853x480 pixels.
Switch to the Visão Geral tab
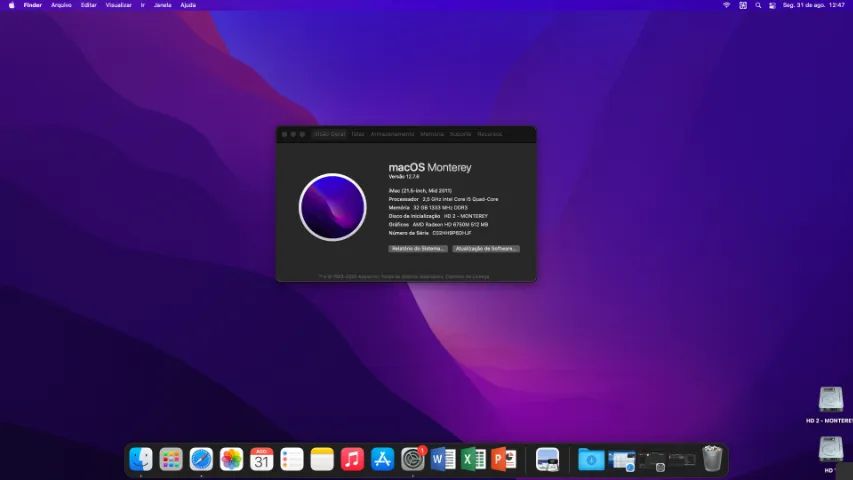pos(330,134)
